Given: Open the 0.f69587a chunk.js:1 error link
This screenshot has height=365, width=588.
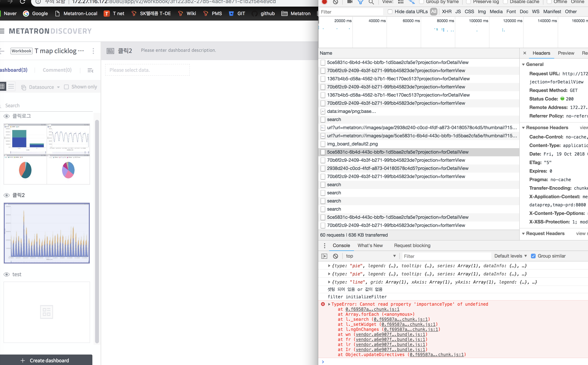Looking at the screenshot, I should coord(372,309).
